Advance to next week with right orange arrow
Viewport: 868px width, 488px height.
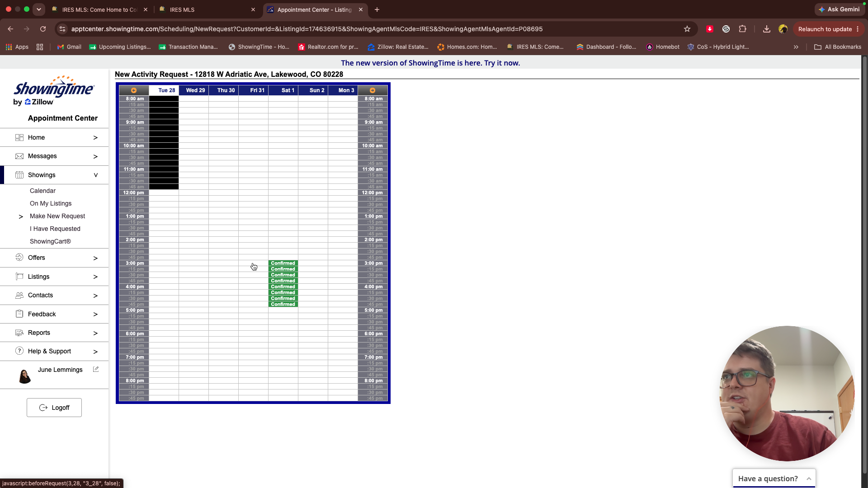373,90
